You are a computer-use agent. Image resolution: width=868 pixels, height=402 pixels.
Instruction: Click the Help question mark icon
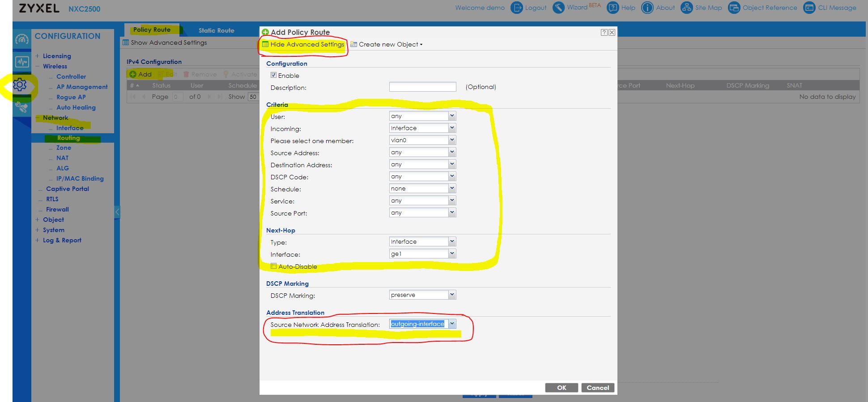(613, 8)
